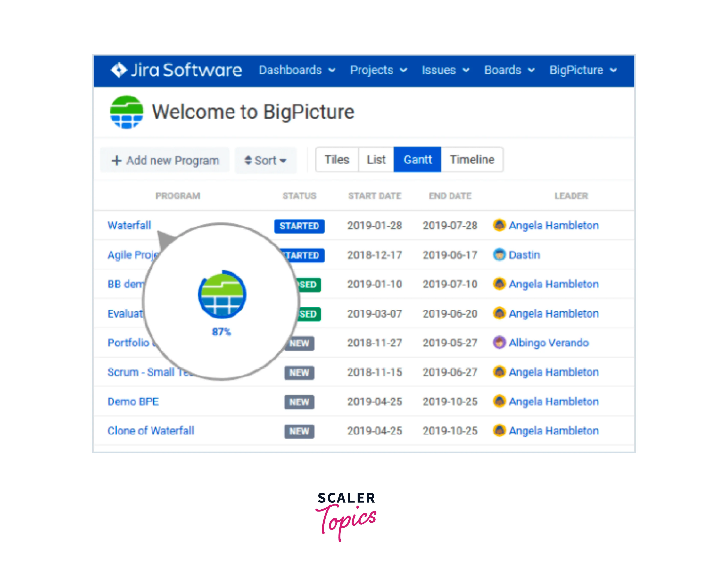Open the Boards menu
Image resolution: width=728 pixels, height=583 pixels.
click(509, 70)
